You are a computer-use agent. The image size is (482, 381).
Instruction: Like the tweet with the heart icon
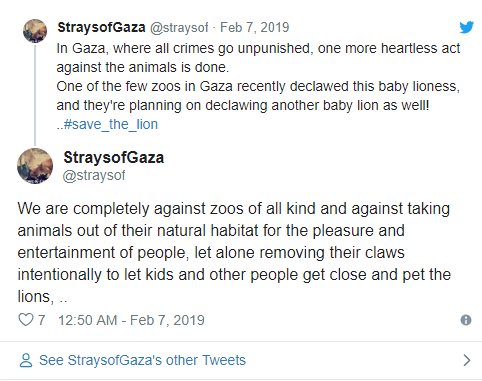(x=26, y=320)
